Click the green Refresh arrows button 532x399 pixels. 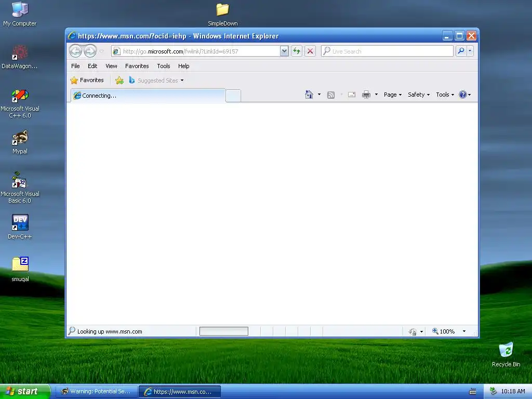point(297,51)
